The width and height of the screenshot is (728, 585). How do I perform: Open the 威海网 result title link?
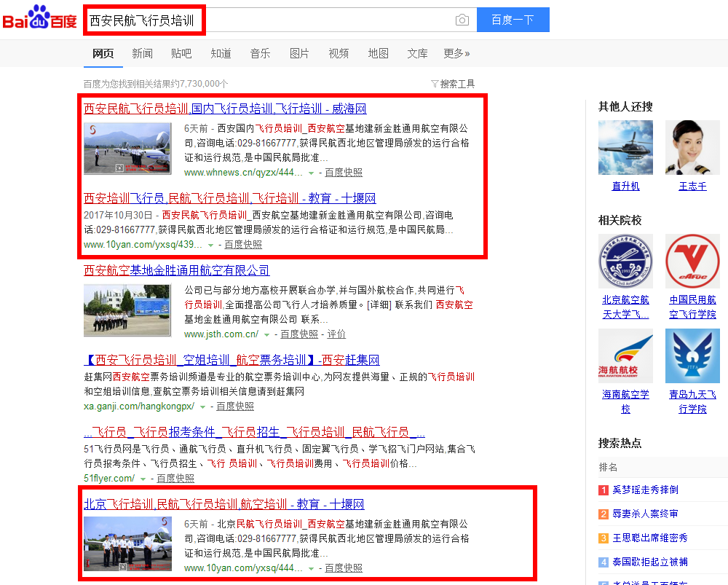(x=225, y=109)
